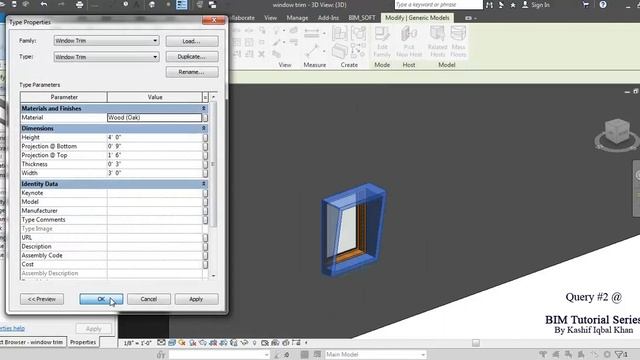640x360 pixels.
Task: Click the Load... button
Action: pyautogui.click(x=192, y=41)
